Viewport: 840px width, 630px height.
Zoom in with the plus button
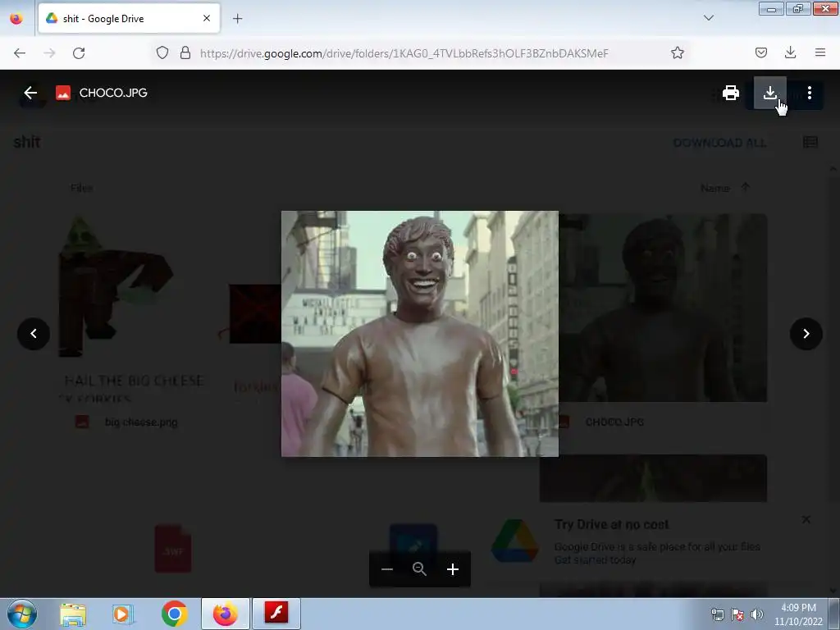pos(453,569)
